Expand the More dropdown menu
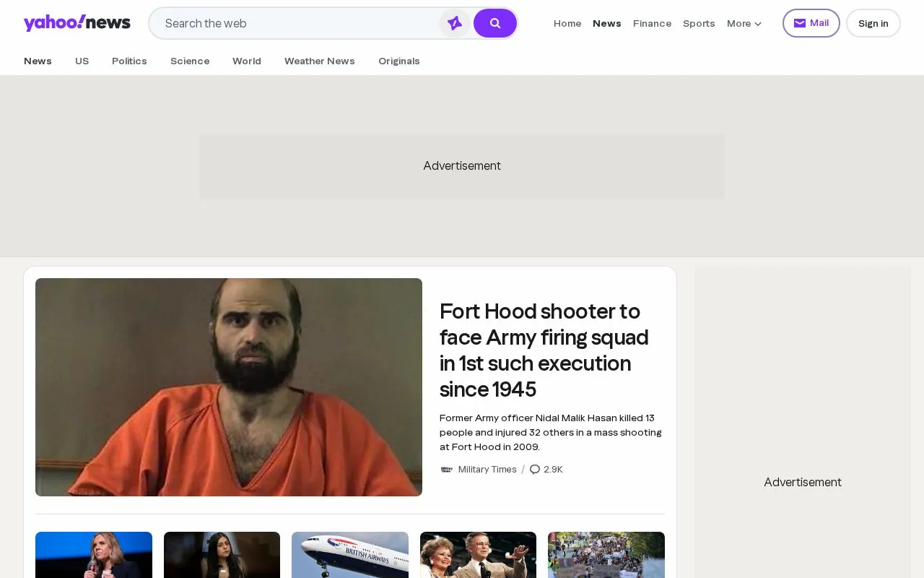Image resolution: width=924 pixels, height=578 pixels. (744, 23)
